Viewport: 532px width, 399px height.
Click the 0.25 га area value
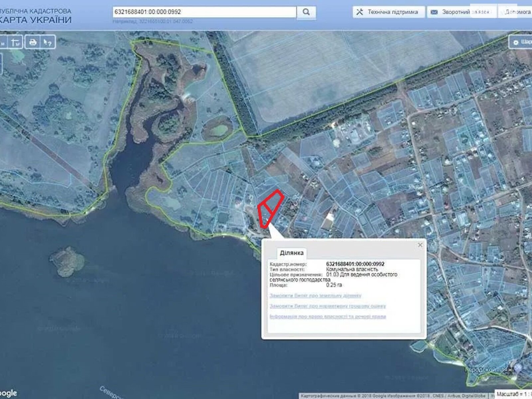334,285
